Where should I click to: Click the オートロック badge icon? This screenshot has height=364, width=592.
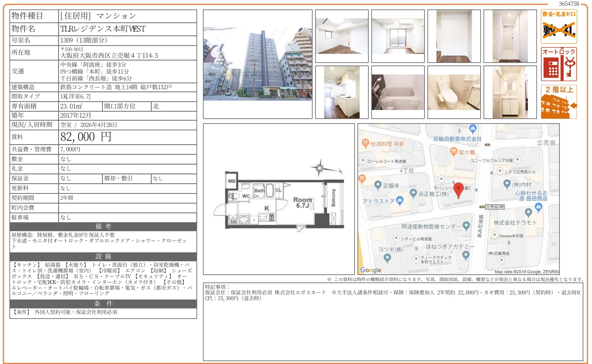point(559,64)
